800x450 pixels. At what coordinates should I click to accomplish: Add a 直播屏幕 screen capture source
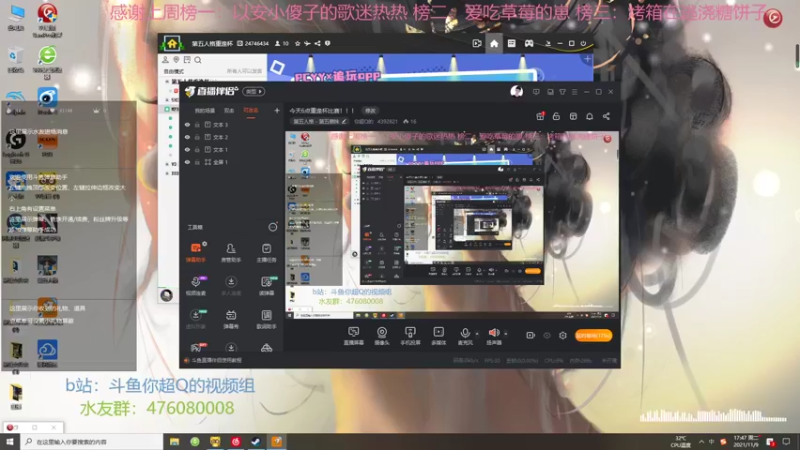[x=353, y=336]
